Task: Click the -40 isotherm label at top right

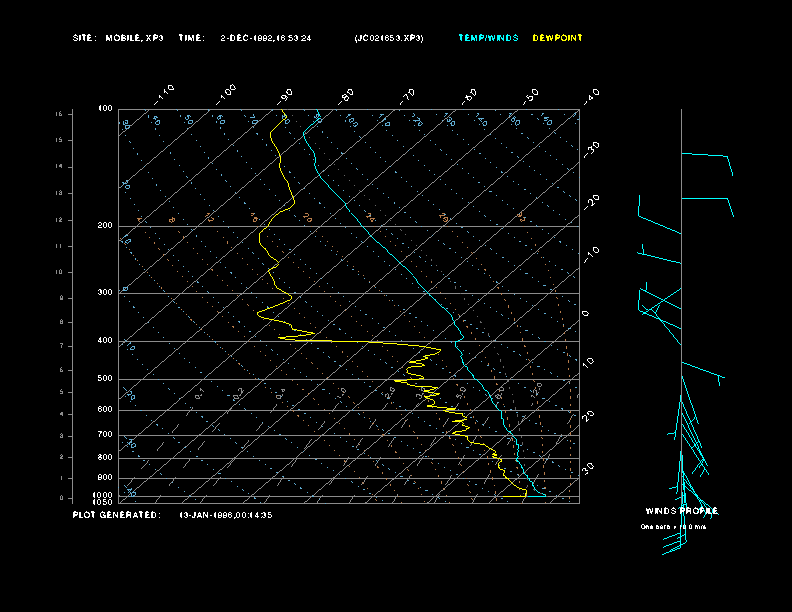Action: click(591, 96)
